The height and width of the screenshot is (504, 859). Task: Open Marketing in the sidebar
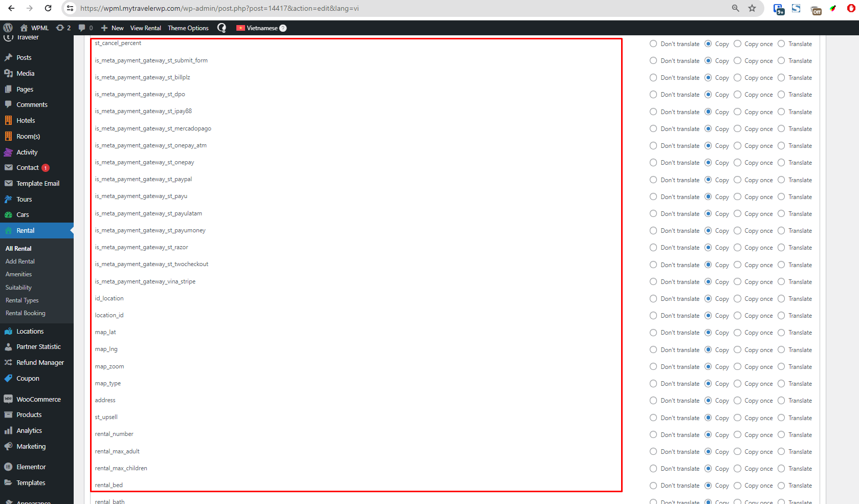point(31,447)
